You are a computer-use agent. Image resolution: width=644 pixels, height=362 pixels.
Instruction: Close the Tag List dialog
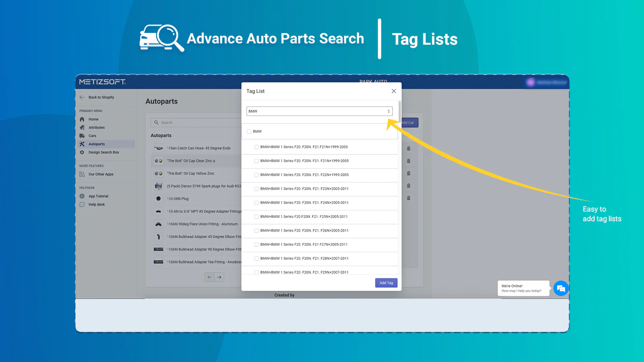(x=394, y=91)
